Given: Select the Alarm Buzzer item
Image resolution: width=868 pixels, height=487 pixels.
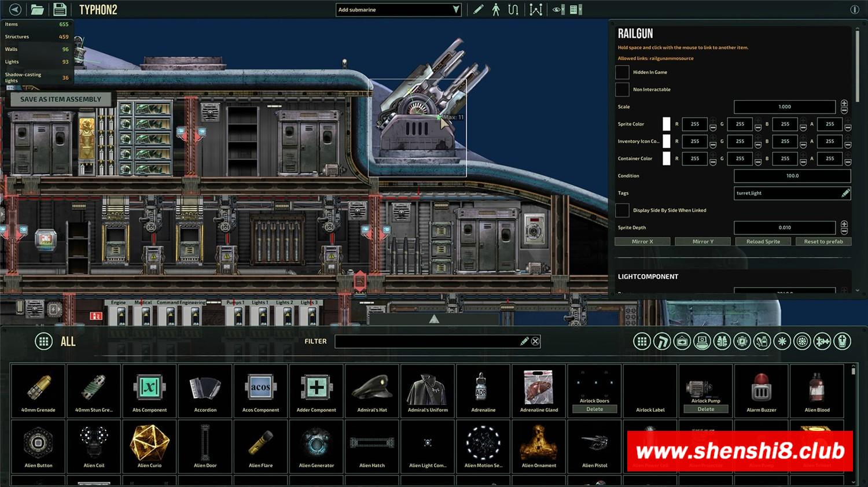Looking at the screenshot, I should click(761, 390).
